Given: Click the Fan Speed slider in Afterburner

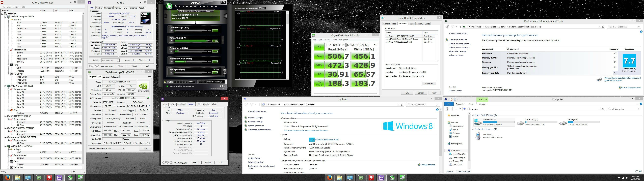Looking at the screenshot, I should coord(191,73).
